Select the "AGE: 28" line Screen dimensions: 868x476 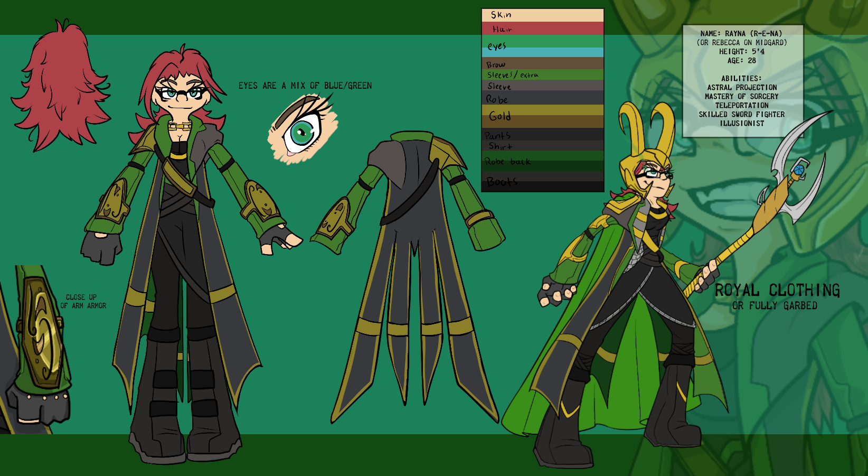click(742, 60)
